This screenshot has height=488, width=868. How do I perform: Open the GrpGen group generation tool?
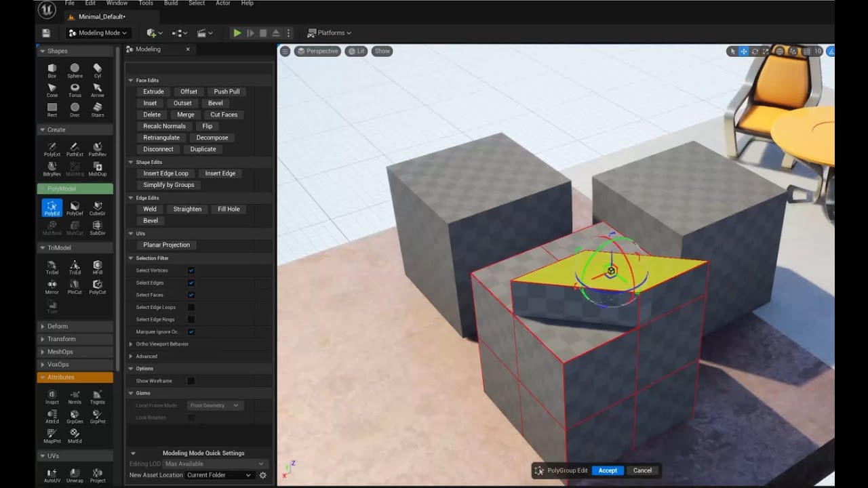75,416
